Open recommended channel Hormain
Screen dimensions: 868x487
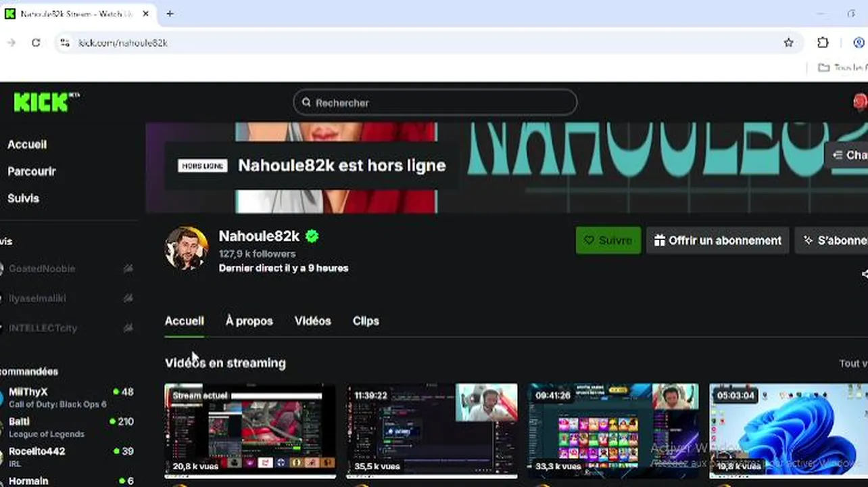pyautogui.click(x=68, y=481)
